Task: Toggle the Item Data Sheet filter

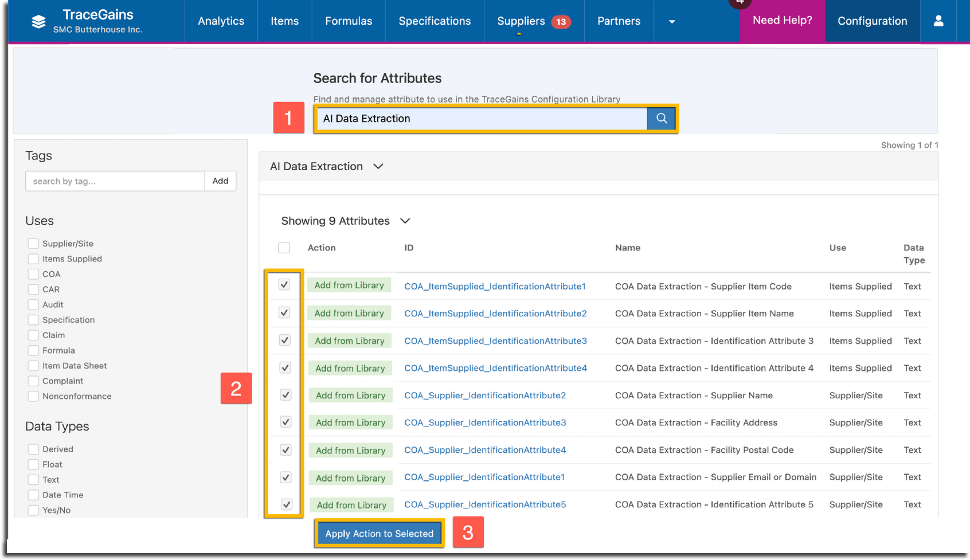Action: point(33,365)
